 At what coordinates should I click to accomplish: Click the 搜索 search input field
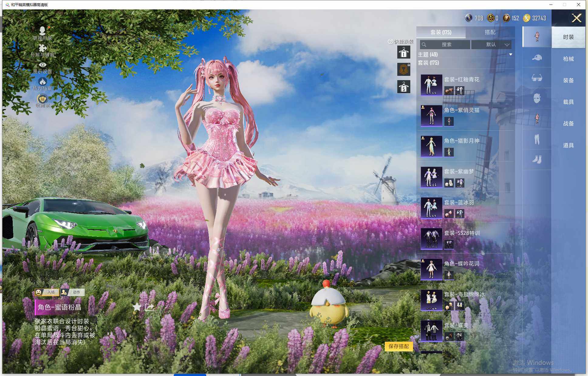coord(445,45)
